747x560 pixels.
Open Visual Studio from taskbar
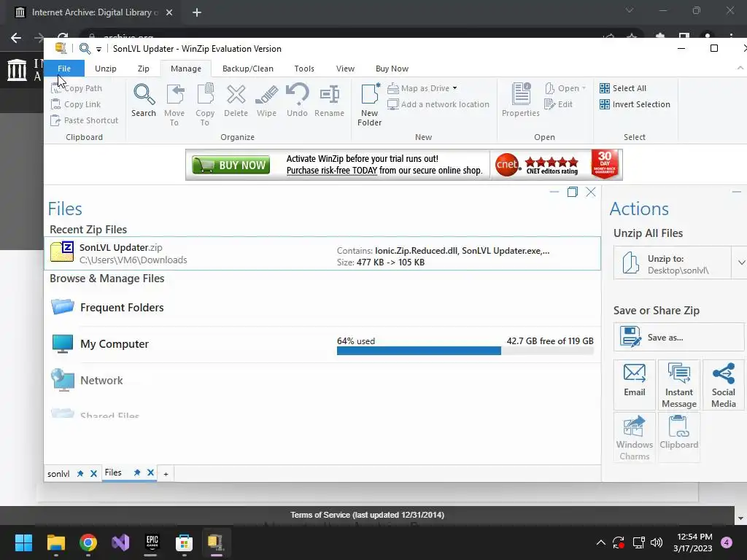[120, 542]
